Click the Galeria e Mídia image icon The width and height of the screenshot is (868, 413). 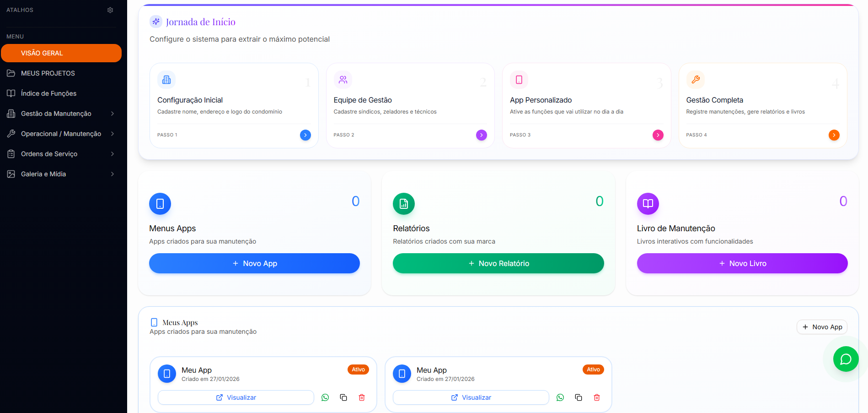[x=11, y=174]
